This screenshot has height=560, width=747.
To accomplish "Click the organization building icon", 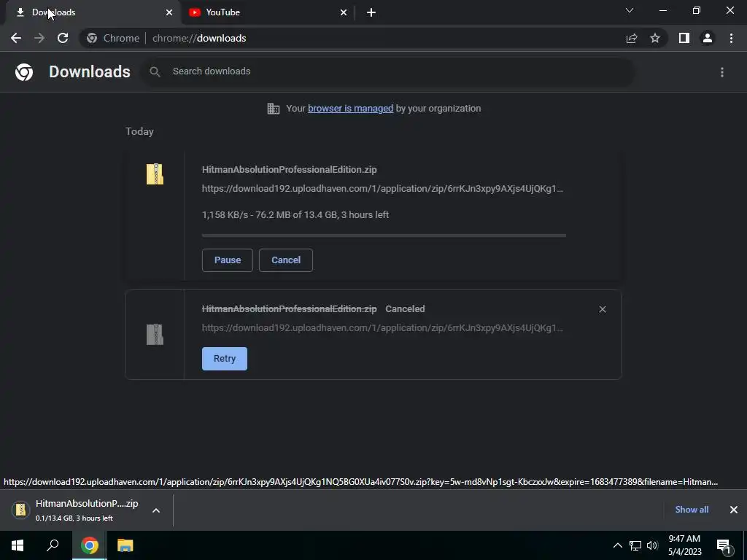I will (274, 109).
